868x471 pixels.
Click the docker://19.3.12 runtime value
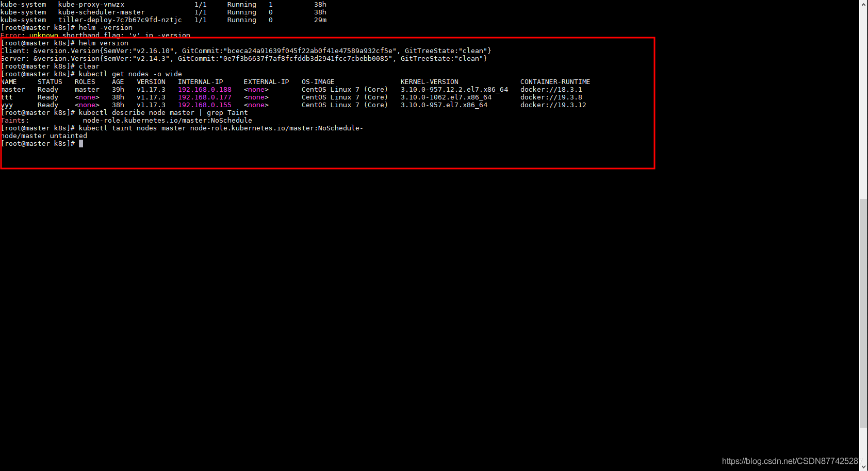[553, 105]
